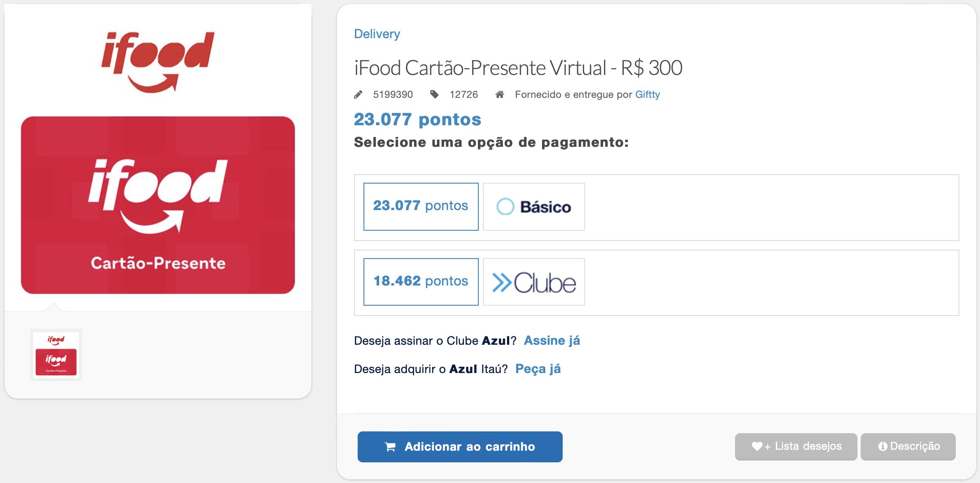Open the Delivery category link

click(377, 34)
